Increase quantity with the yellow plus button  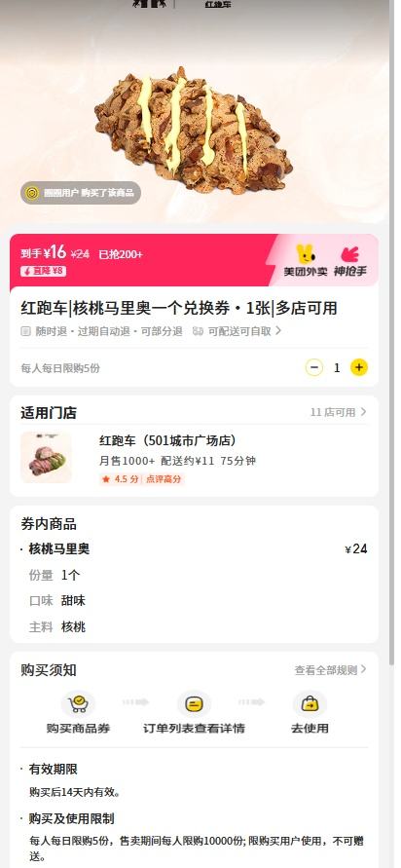pyautogui.click(x=359, y=367)
